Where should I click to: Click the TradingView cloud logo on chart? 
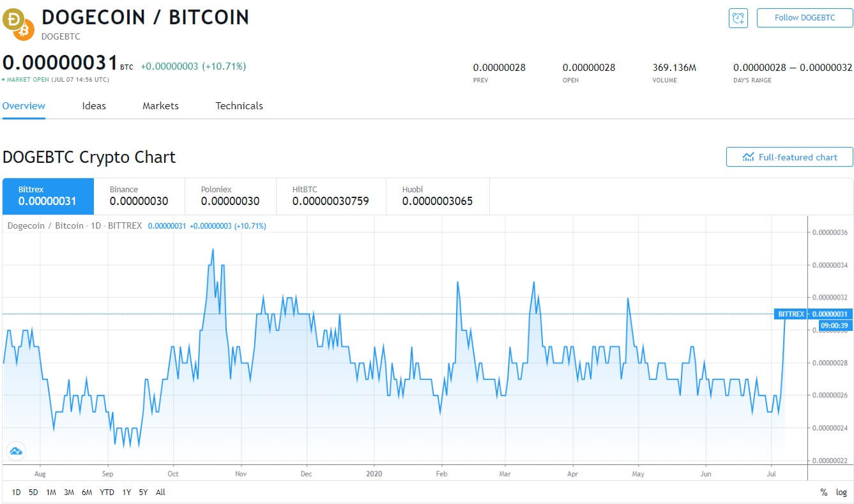click(x=16, y=451)
